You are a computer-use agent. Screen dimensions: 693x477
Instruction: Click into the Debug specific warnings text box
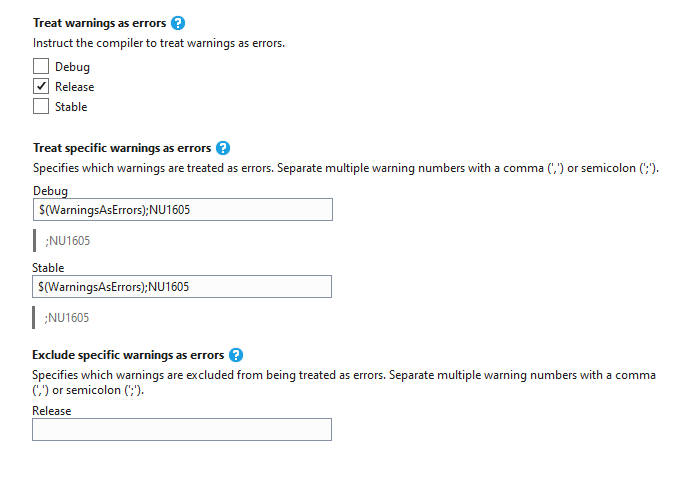(x=183, y=210)
